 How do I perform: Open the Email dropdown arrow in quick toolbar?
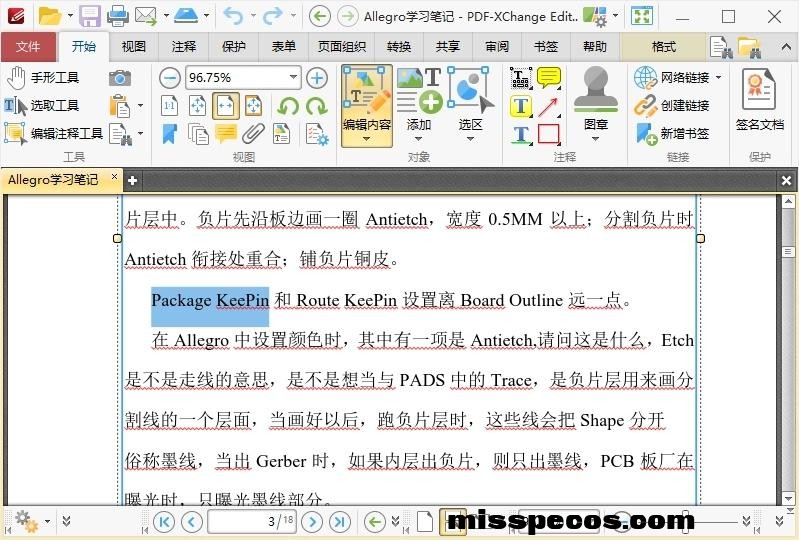click(x=166, y=16)
